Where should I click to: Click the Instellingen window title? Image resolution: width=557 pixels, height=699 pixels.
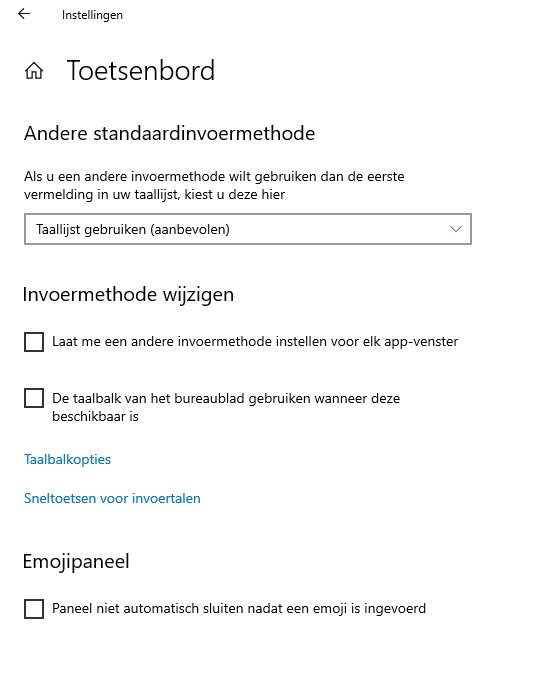(x=92, y=15)
